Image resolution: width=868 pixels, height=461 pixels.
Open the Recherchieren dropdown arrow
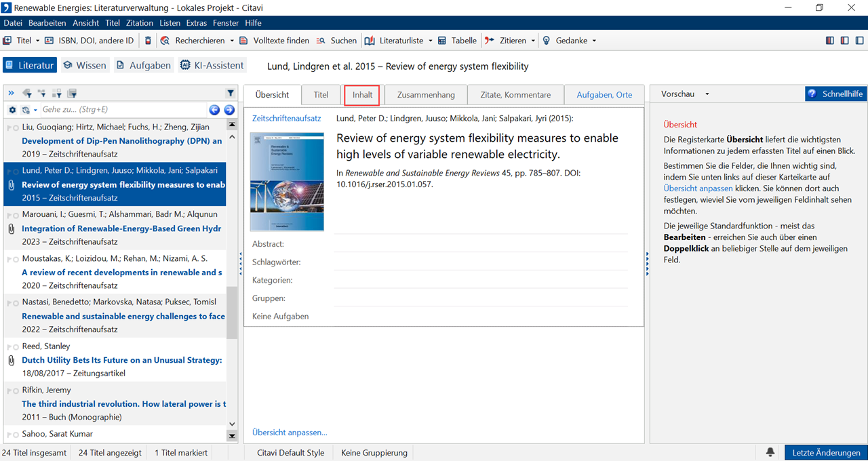pos(232,41)
